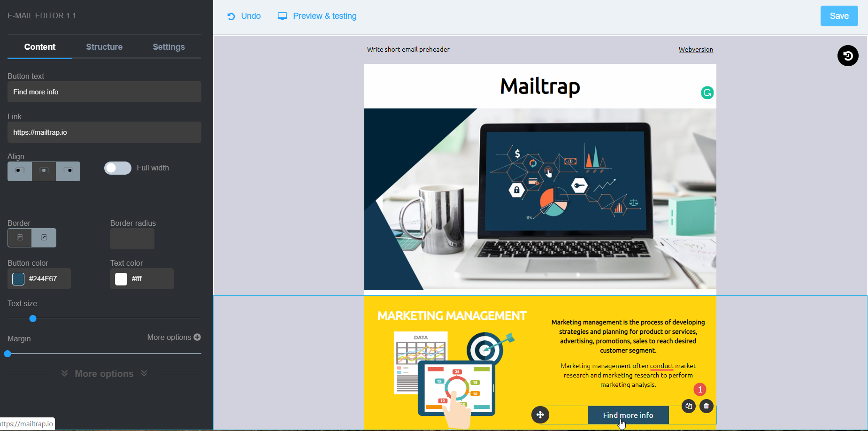Click the underlined word conduct
The width and height of the screenshot is (868, 431).
(661, 366)
